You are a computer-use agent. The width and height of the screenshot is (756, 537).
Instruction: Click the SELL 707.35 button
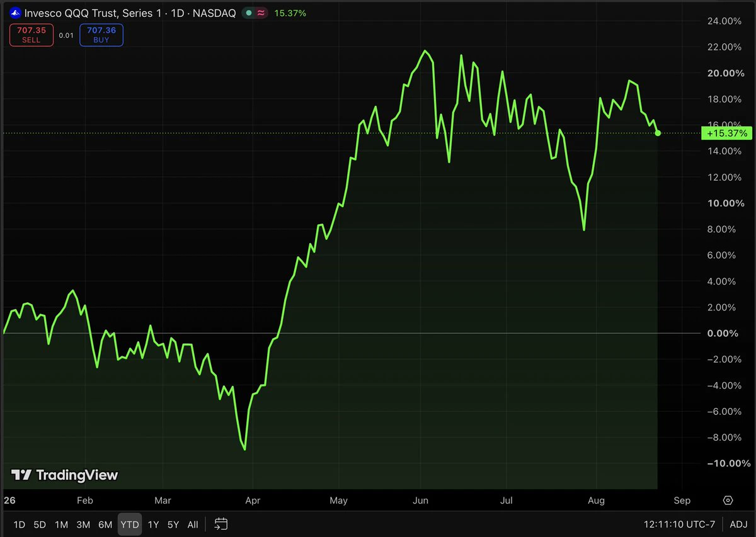[31, 35]
